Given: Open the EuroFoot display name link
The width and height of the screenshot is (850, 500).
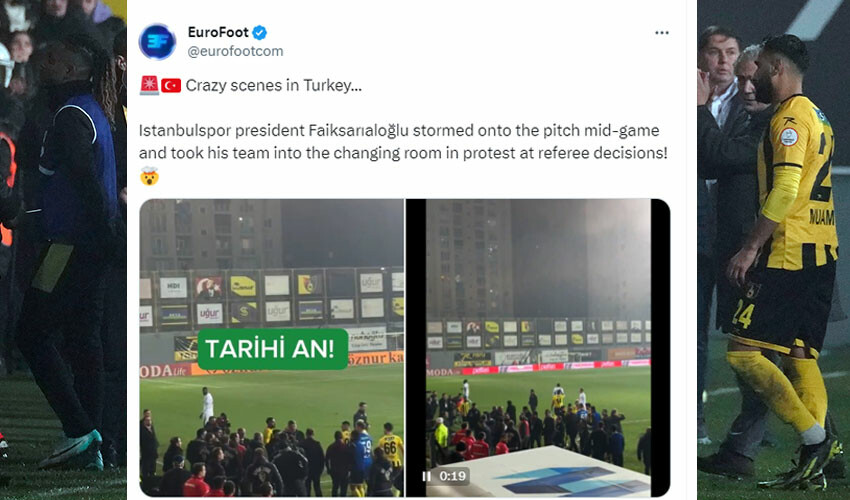Looking at the screenshot, I should 218,33.
